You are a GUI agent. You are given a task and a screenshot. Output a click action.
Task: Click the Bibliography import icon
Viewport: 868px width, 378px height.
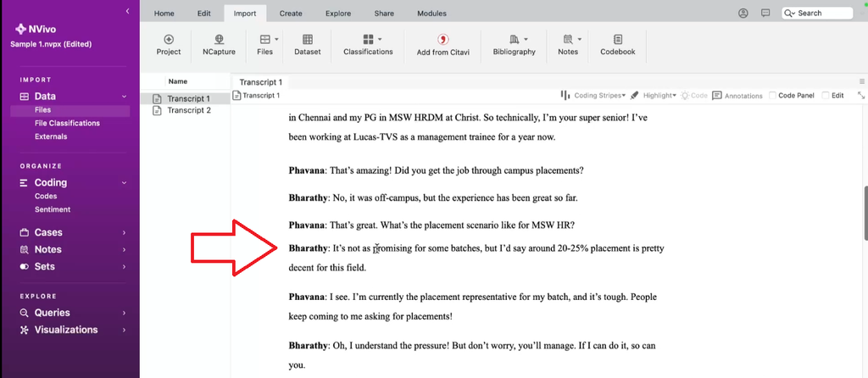tap(515, 39)
